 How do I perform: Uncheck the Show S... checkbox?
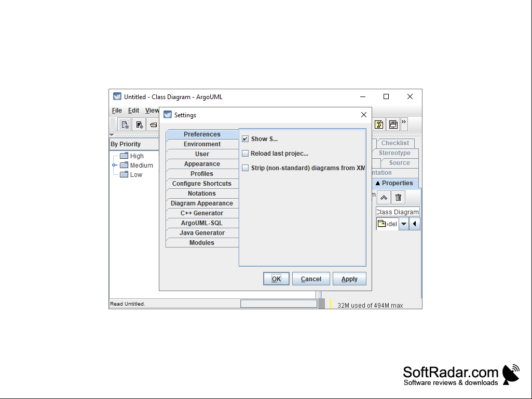click(x=245, y=139)
